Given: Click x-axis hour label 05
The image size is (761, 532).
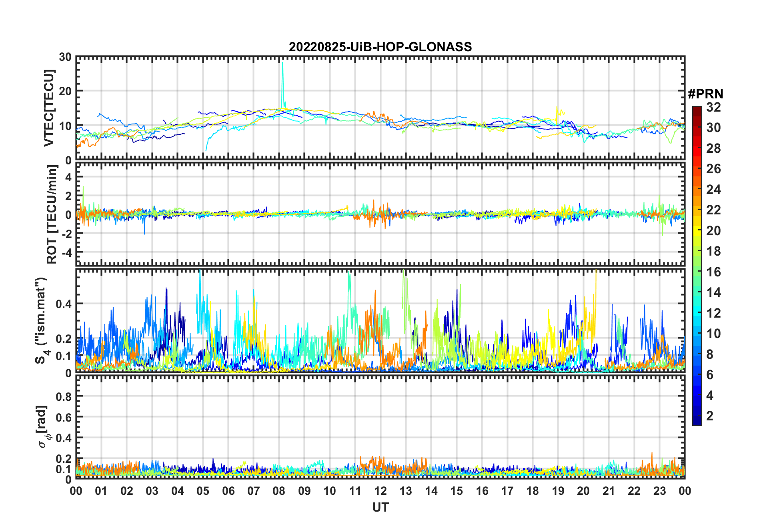Looking at the screenshot, I should [x=203, y=491].
